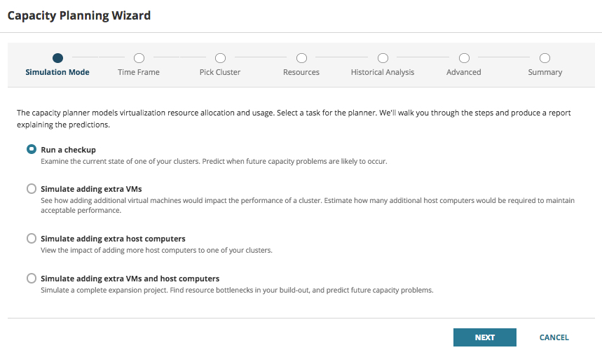Screen dimensions: 602x364
Task: Click the Advanced step circle
Action: [x=464, y=58]
